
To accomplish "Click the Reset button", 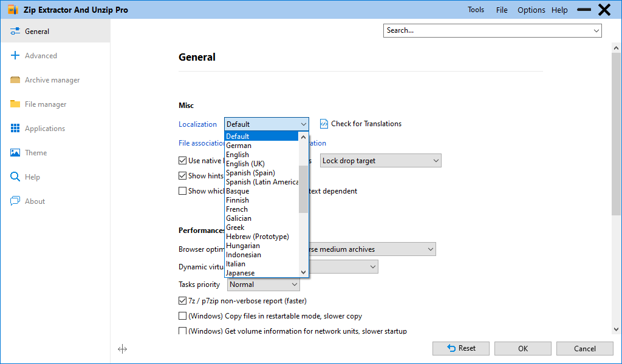I will coord(461,349).
